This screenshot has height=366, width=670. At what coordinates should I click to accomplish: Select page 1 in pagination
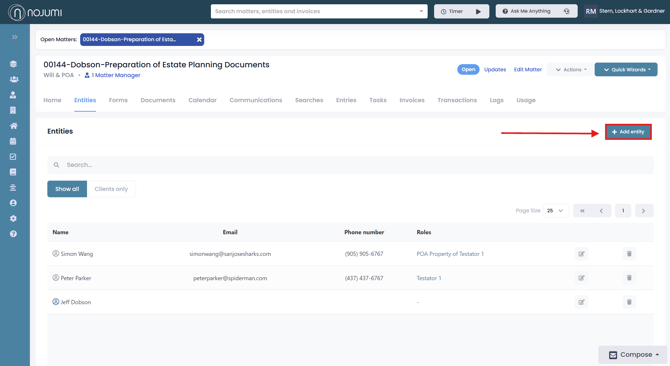623,211
